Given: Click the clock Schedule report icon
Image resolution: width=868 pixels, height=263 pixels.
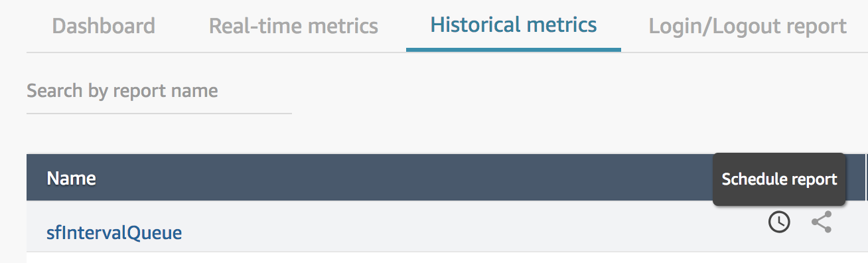Looking at the screenshot, I should coord(779,222).
